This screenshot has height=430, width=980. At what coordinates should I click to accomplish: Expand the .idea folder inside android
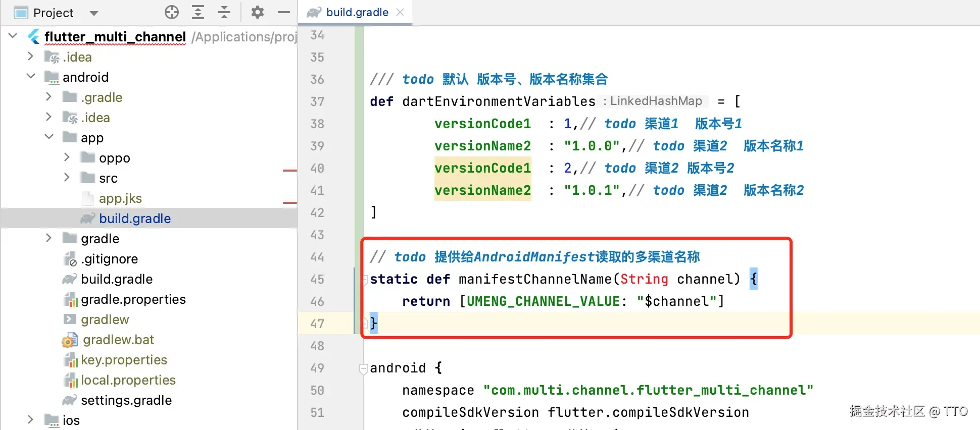(48, 117)
